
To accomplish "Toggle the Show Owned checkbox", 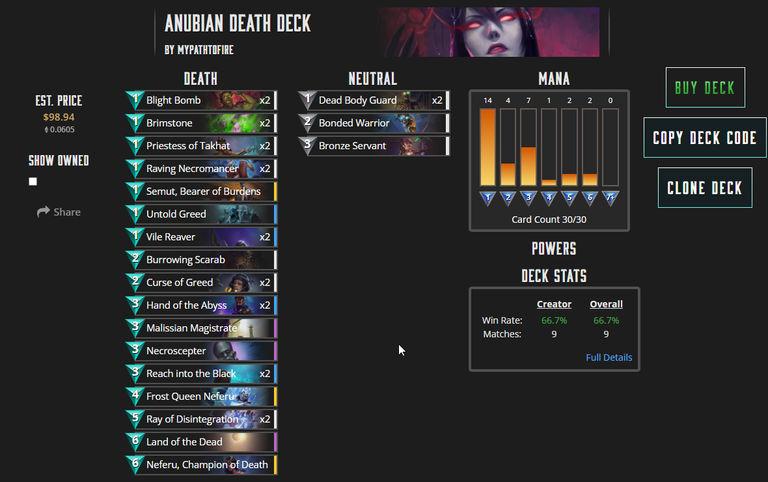I will tap(33, 182).
